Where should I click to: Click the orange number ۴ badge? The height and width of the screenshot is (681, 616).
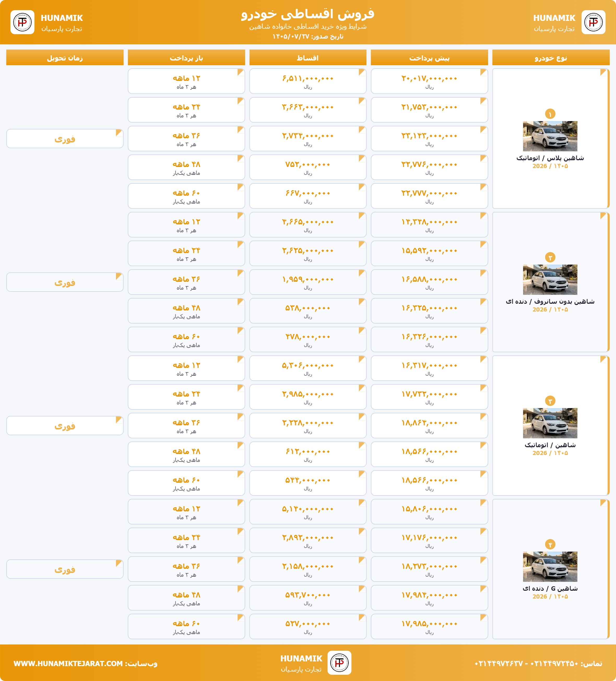coord(550,545)
